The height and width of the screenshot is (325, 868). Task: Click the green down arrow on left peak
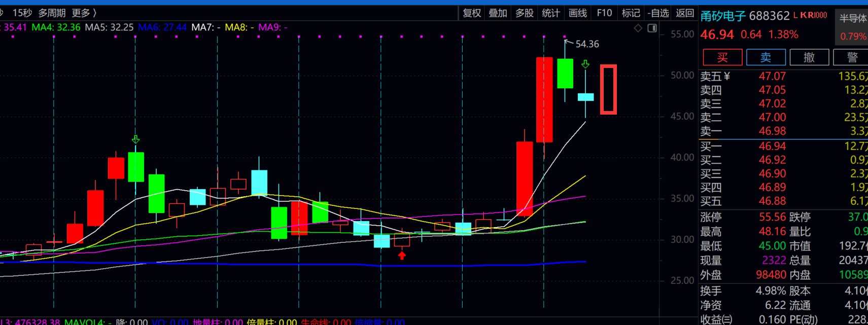tap(135, 139)
